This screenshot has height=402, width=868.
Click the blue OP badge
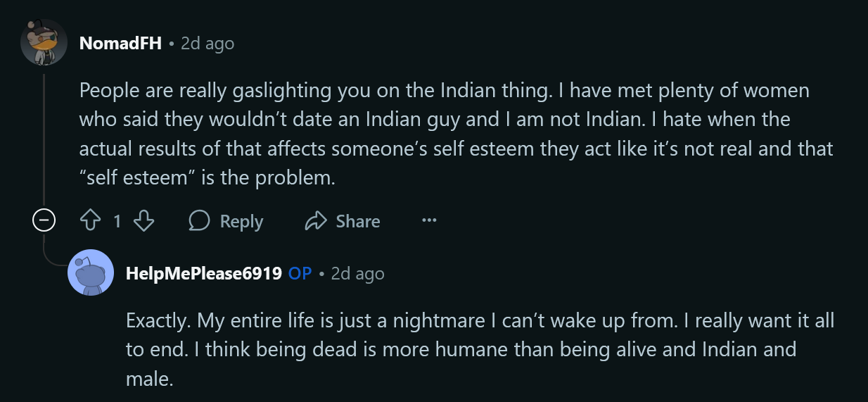[x=300, y=273]
